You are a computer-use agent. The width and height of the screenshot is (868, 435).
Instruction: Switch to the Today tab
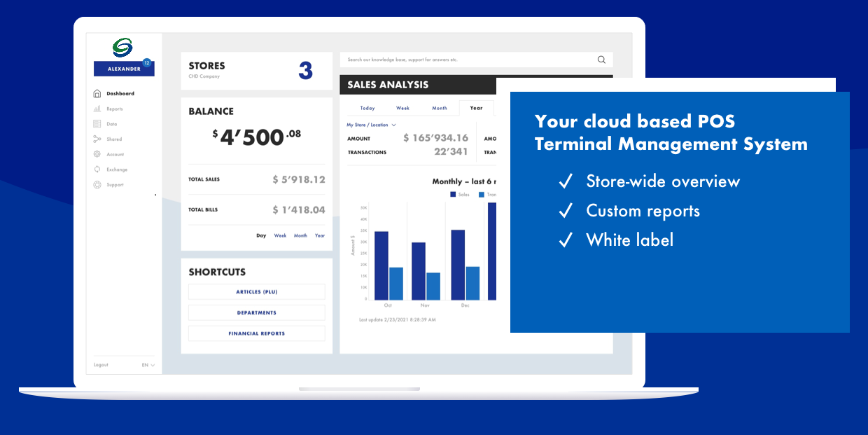[367, 109]
